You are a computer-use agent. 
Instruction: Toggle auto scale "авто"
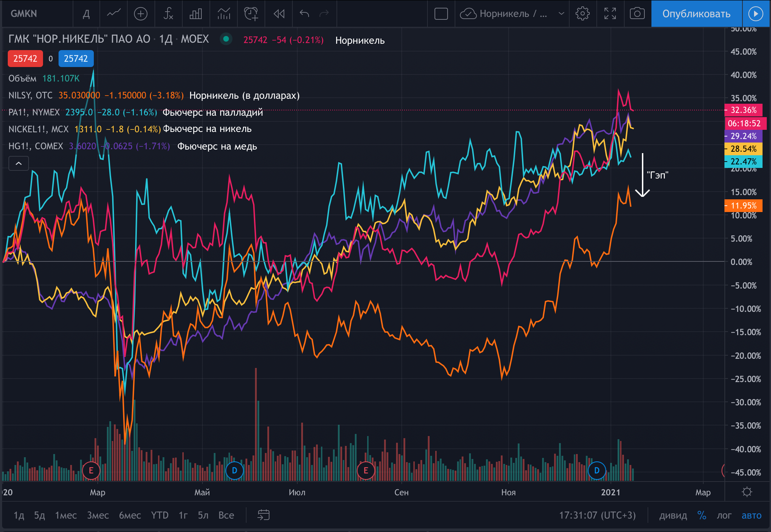tap(751, 515)
